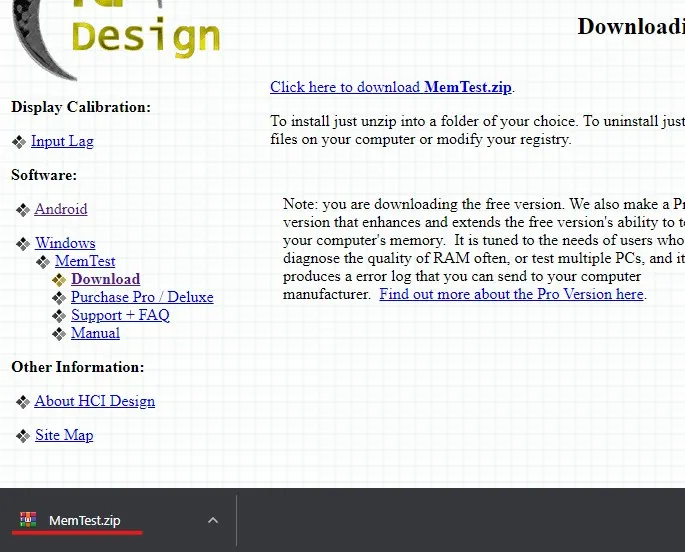Go to the Android software page
The width and height of the screenshot is (685, 552).
point(61,209)
